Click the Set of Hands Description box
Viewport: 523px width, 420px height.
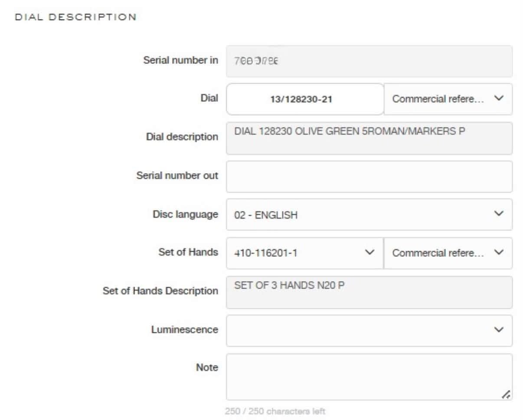pos(369,292)
